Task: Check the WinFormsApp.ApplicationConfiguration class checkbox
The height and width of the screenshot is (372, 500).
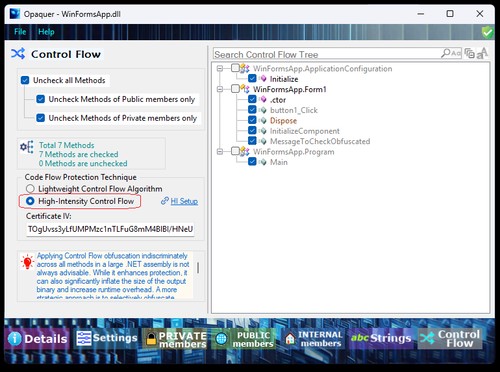Action: [x=235, y=68]
